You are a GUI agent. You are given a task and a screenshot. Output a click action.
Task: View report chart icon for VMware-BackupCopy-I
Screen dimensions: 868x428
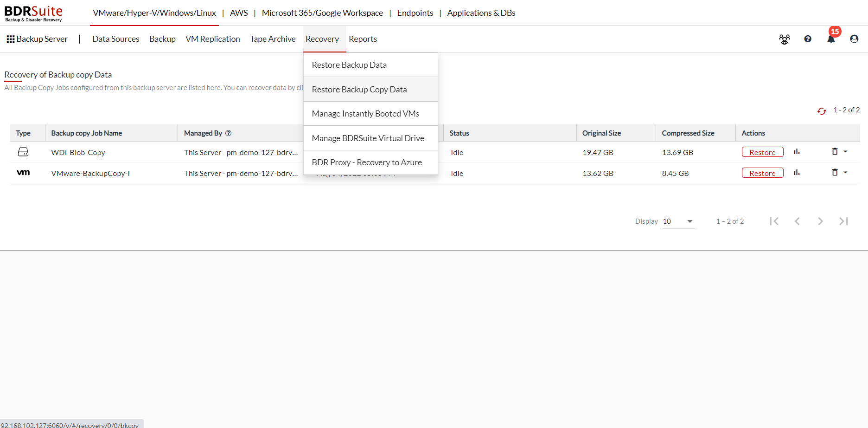coord(797,173)
